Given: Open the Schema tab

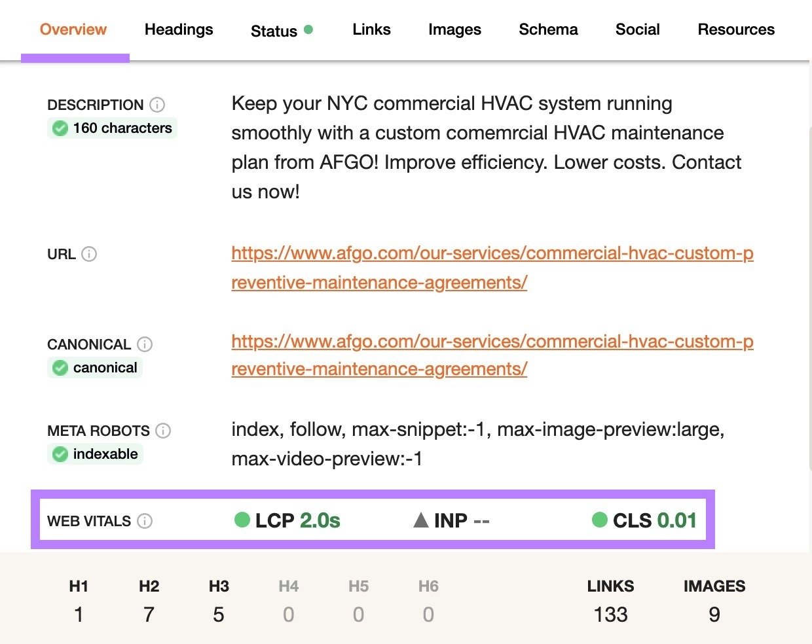Looking at the screenshot, I should pyautogui.click(x=548, y=29).
